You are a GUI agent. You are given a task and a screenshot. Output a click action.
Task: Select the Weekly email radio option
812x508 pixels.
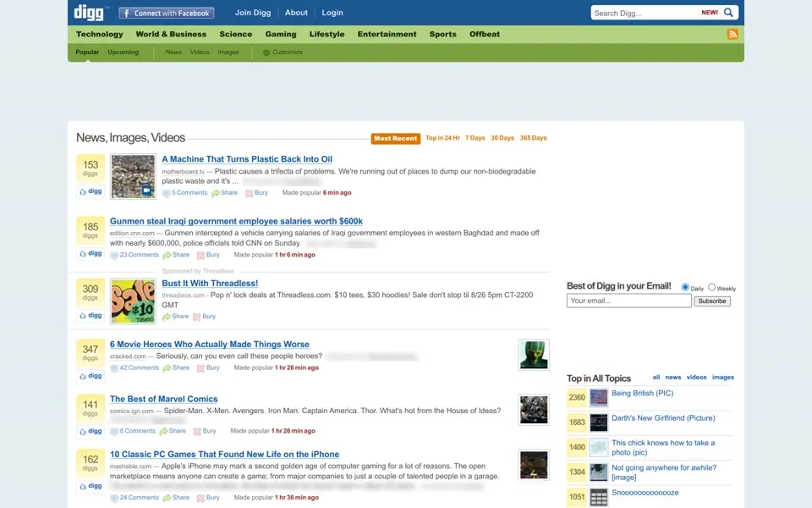pyautogui.click(x=711, y=287)
